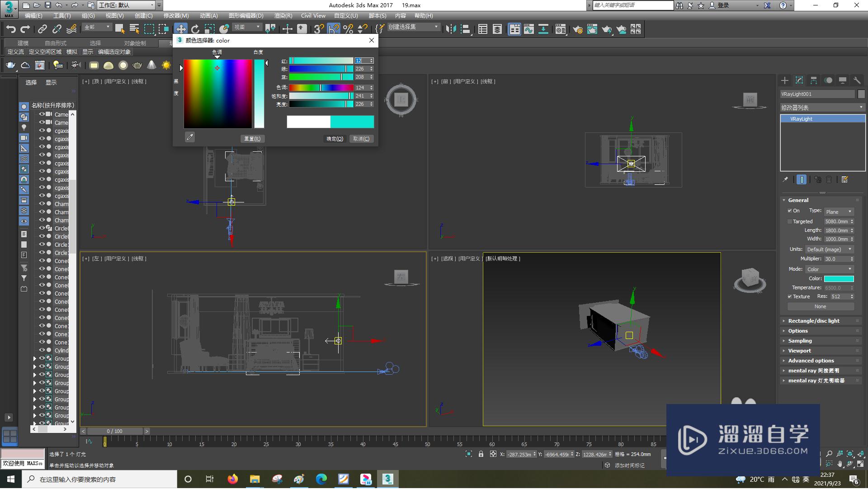Click the Align tool icon

(466, 29)
